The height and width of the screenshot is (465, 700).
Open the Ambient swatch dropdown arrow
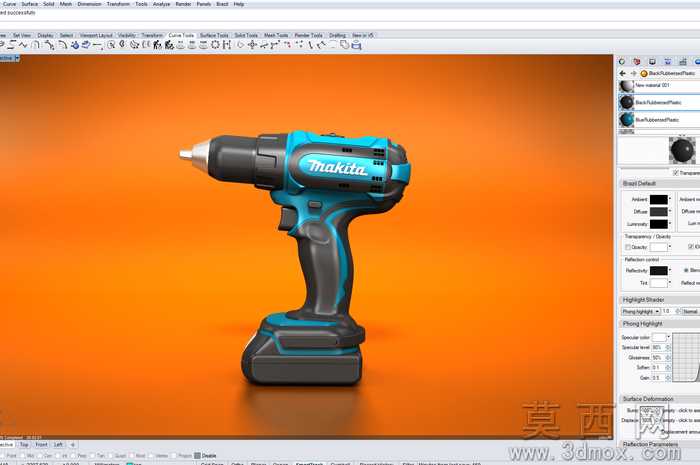670,199
